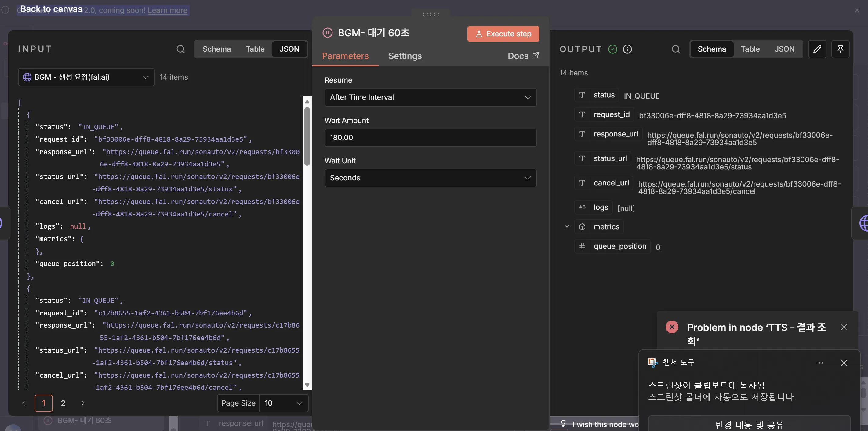Open the Settings tab
The image size is (868, 431).
click(405, 56)
